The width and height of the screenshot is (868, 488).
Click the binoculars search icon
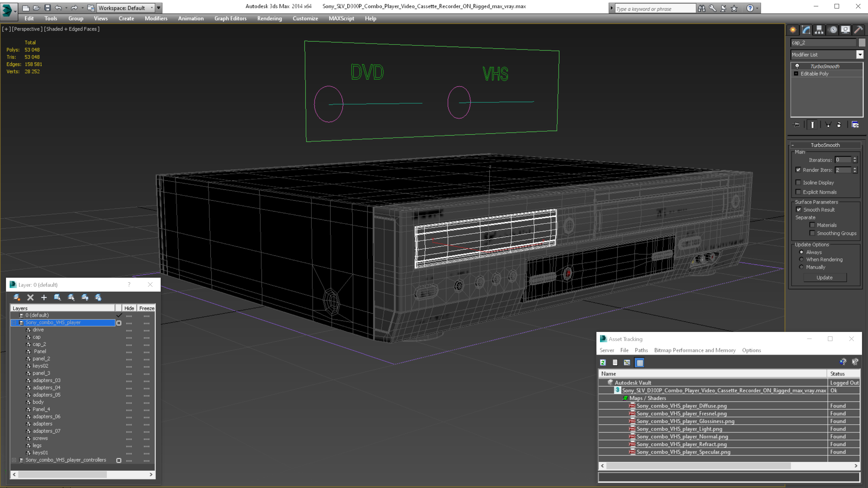pos(702,8)
